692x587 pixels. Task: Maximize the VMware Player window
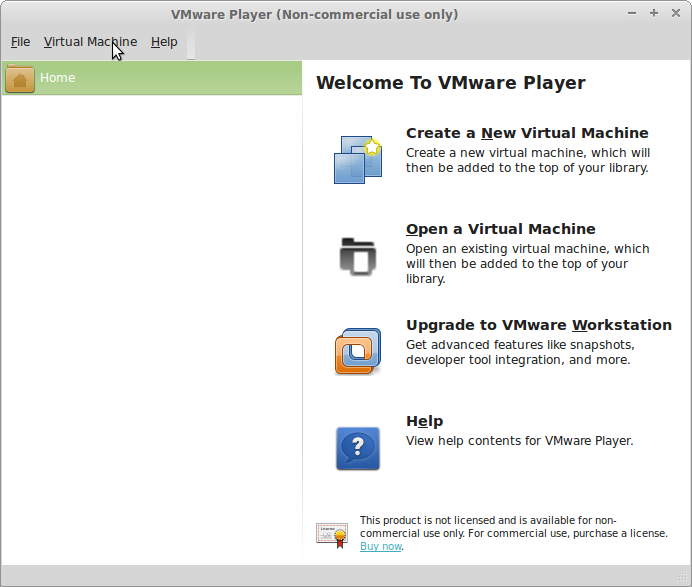tap(654, 13)
